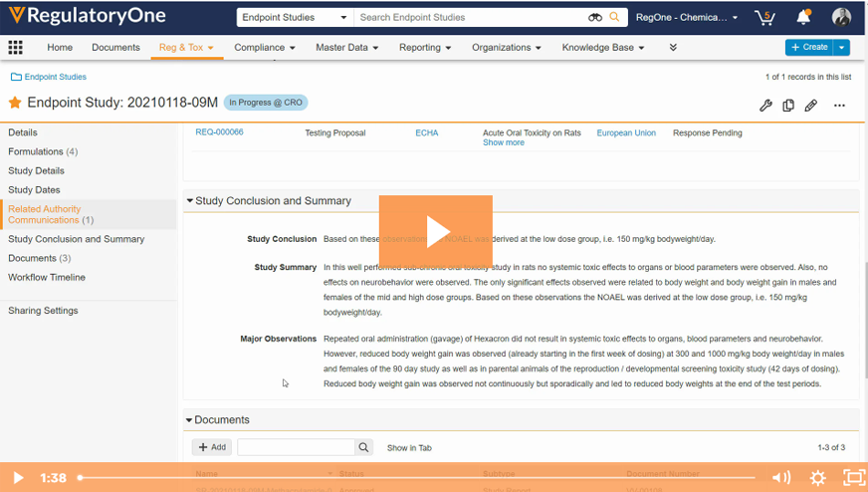Open the REQ-000066 link
Screen dimensions: 868x492
point(219,132)
